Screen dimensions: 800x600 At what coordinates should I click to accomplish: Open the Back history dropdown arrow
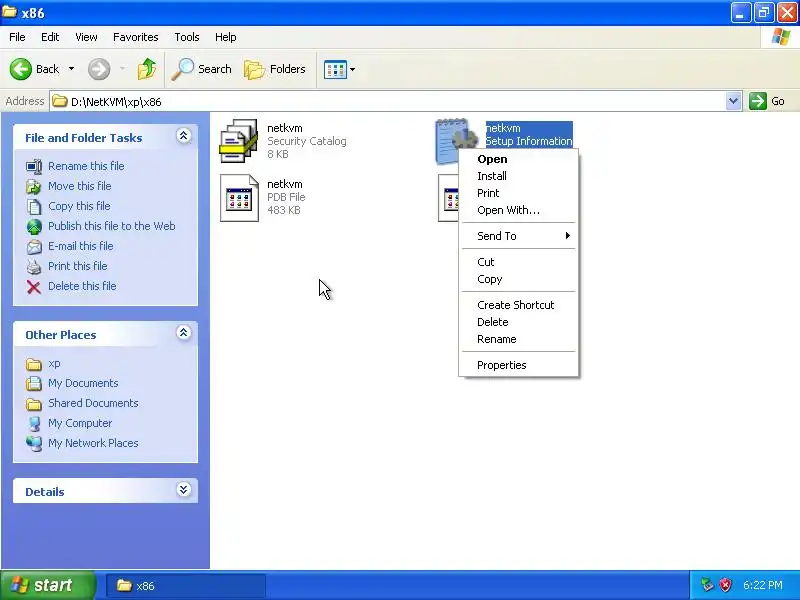(x=71, y=69)
